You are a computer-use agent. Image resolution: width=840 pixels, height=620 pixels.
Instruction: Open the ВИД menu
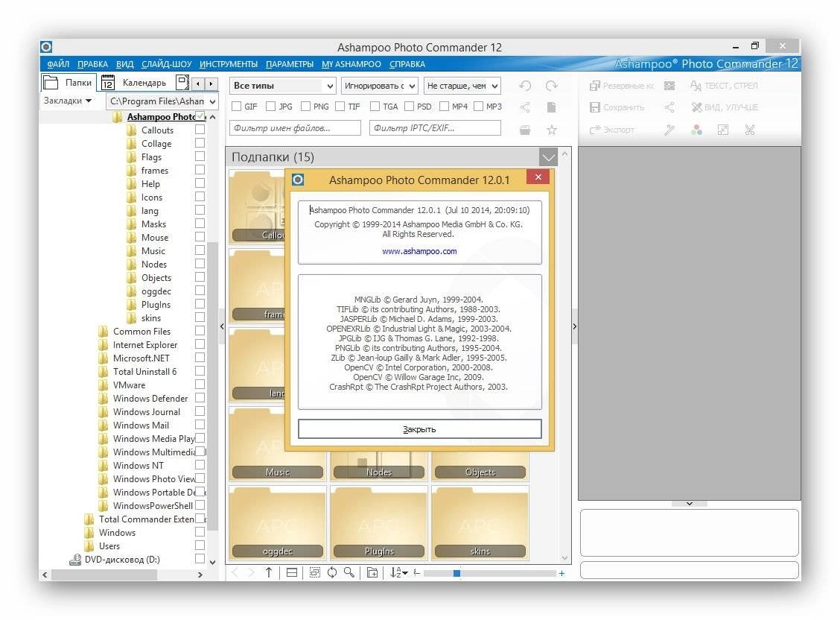pos(125,64)
